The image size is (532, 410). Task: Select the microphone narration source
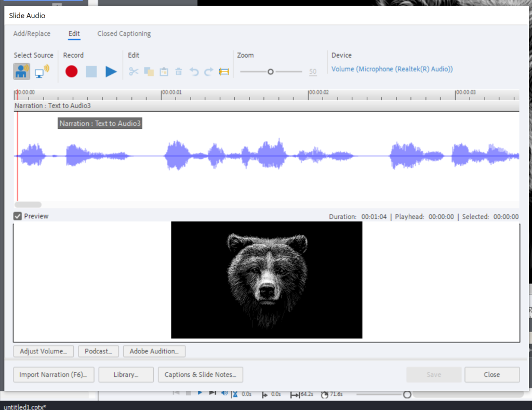(21, 71)
